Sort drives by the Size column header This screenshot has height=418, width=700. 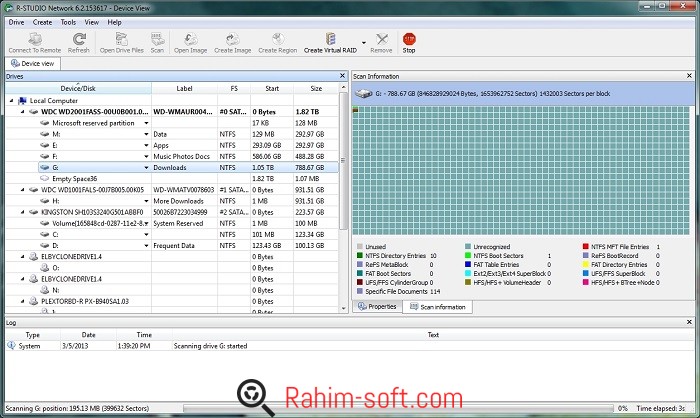316,88
